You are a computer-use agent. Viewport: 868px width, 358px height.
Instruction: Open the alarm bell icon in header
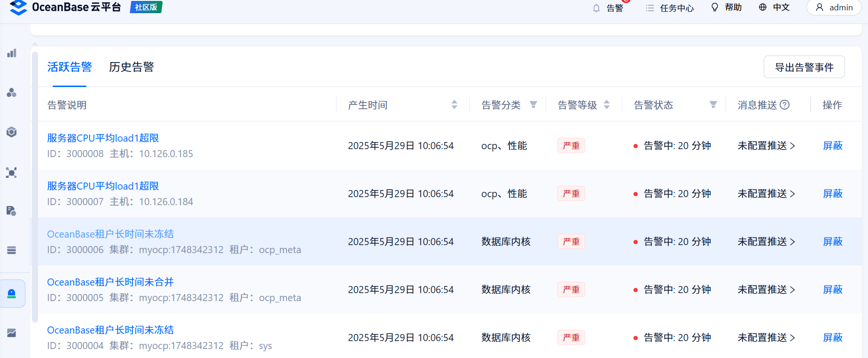point(596,8)
